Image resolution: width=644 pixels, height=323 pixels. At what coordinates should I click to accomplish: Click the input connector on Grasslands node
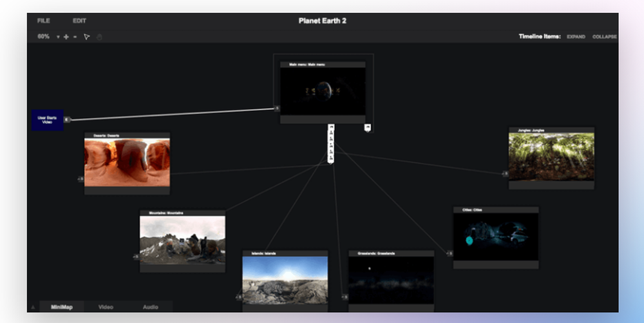point(345,297)
